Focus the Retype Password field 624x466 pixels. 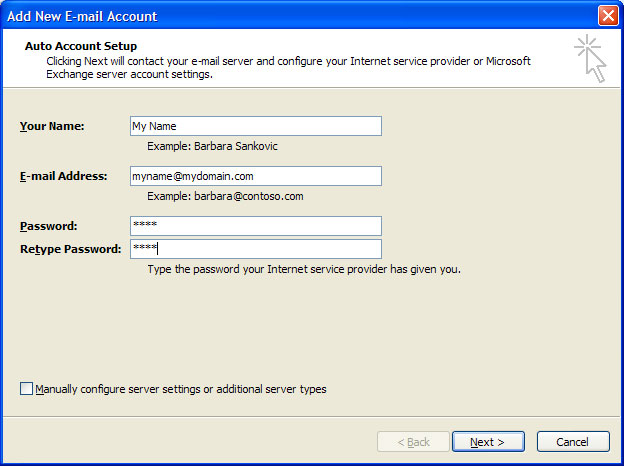coord(256,249)
